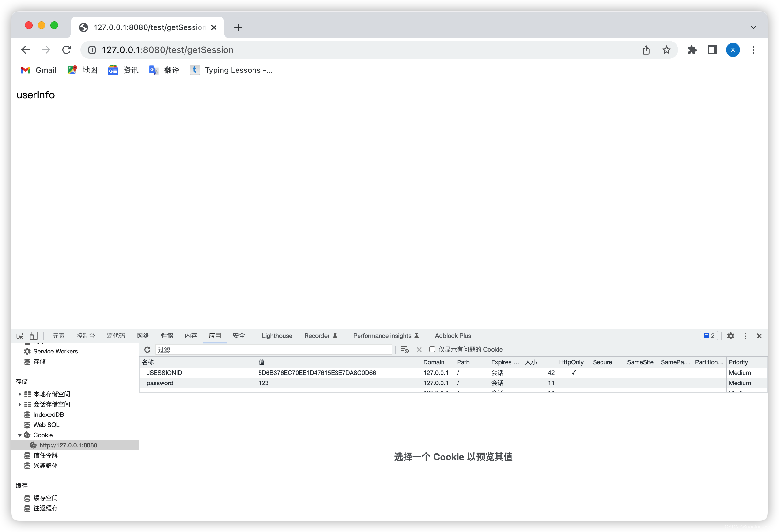Switch to the 网络 tab
The width and height of the screenshot is (779, 532).
[x=143, y=336]
